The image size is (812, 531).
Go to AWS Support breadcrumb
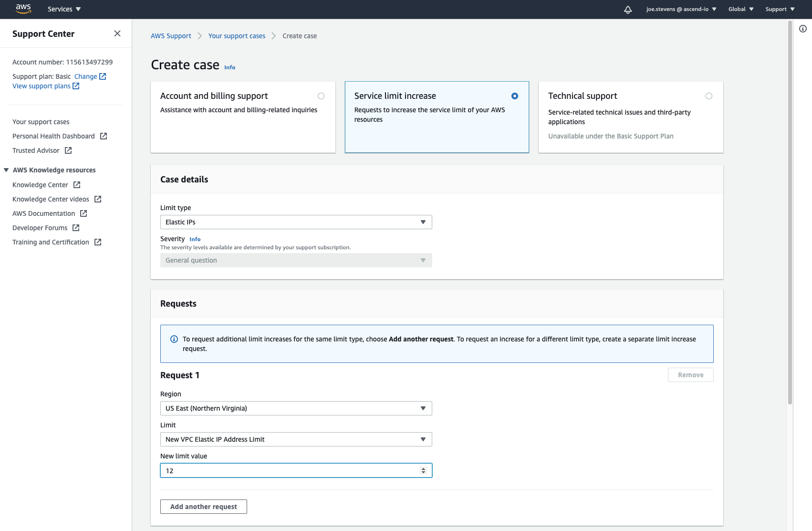[171, 36]
